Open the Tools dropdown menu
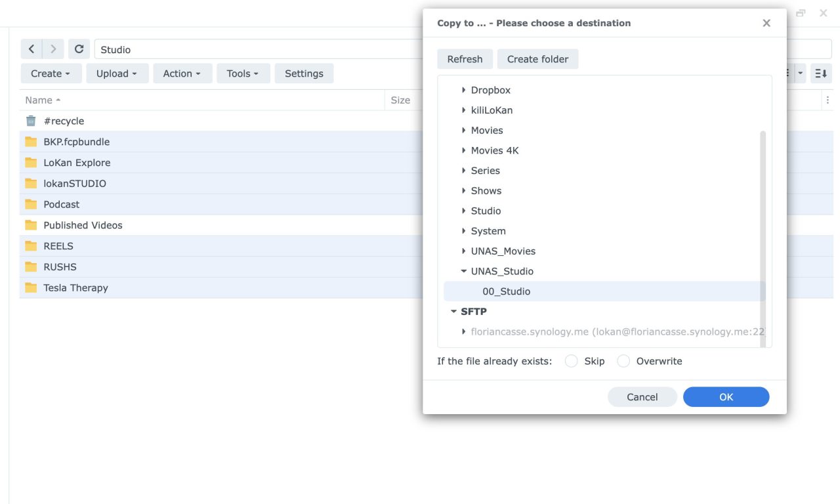This screenshot has width=840, height=504. coord(243,73)
